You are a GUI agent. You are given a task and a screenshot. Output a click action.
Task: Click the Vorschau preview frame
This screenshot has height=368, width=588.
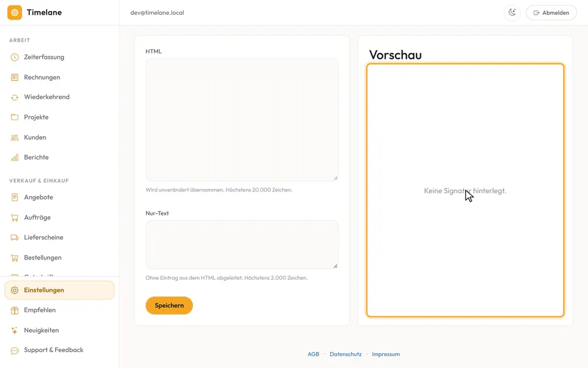(x=466, y=190)
